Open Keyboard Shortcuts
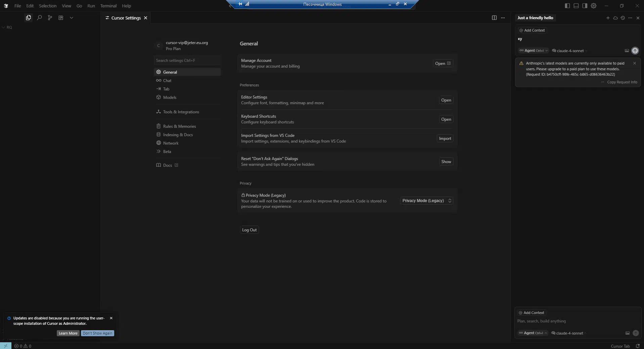Screen dimensions: 644x349 point(446,119)
